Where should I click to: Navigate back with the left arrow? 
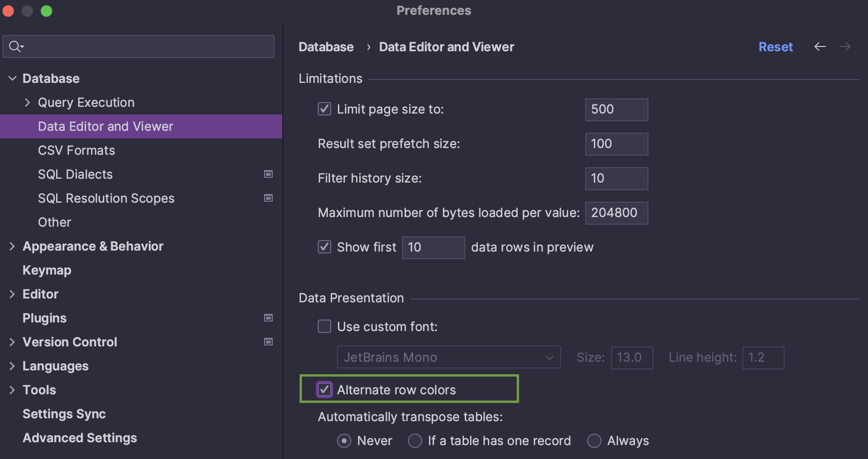pos(820,46)
